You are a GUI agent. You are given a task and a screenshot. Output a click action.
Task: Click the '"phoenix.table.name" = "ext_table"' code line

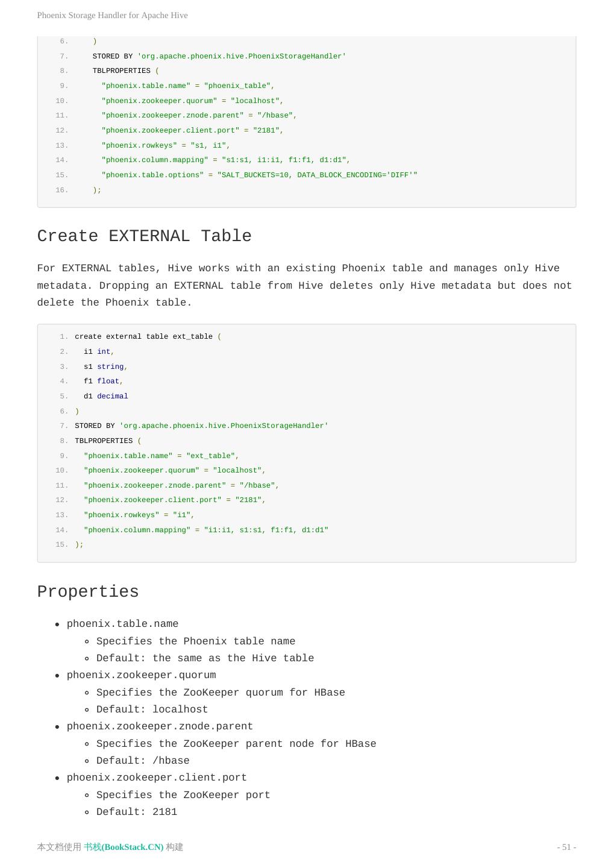pyautogui.click(x=161, y=456)
